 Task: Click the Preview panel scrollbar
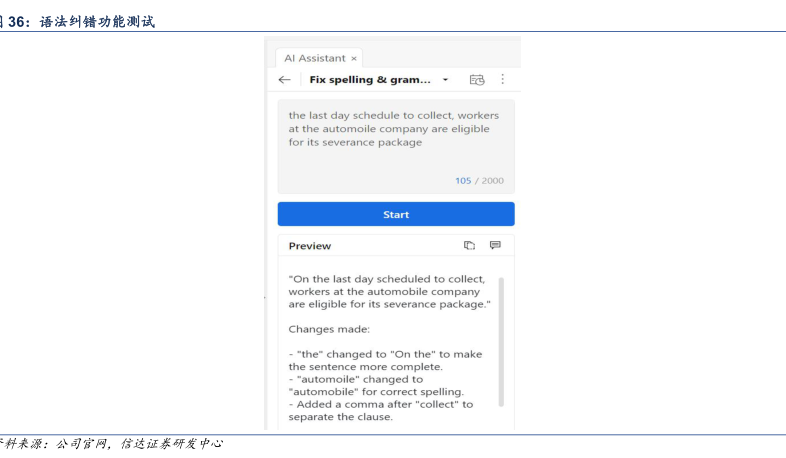[x=501, y=340]
